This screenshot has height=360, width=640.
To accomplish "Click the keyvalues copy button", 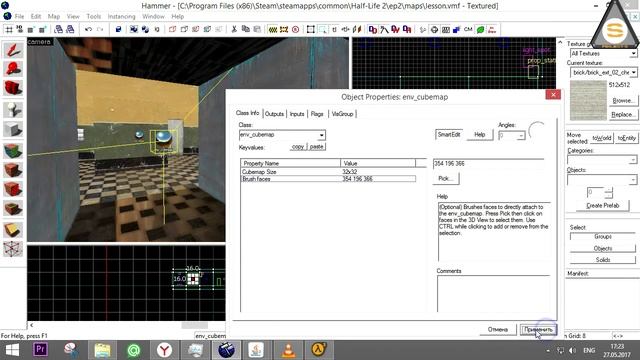I will (298, 147).
